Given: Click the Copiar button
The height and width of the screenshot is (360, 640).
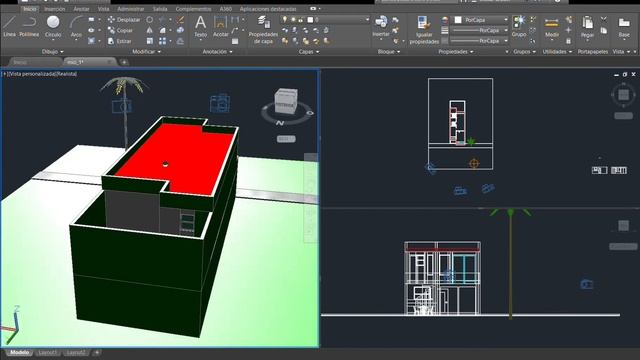Looking at the screenshot, I should (120, 31).
